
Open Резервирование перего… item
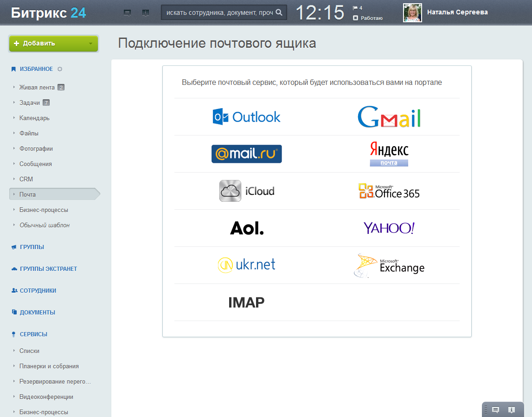[x=55, y=381]
